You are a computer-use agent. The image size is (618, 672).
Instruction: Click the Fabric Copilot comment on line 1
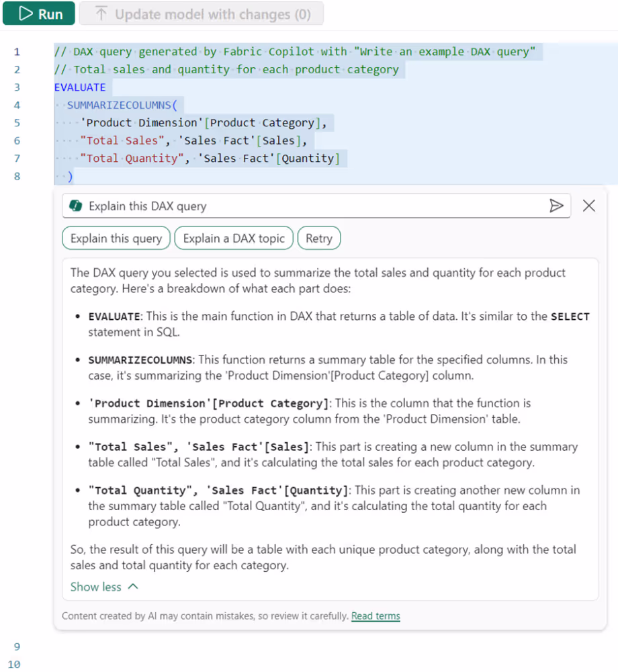pyautogui.click(x=295, y=52)
